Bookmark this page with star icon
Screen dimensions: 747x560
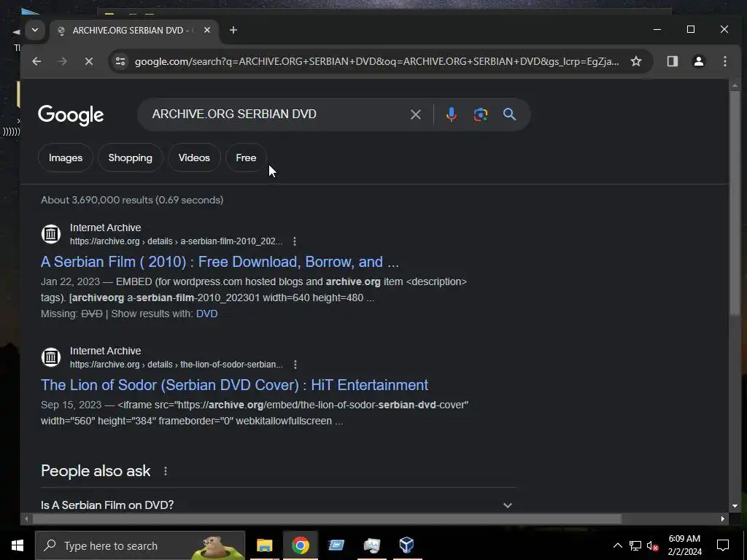coord(636,61)
